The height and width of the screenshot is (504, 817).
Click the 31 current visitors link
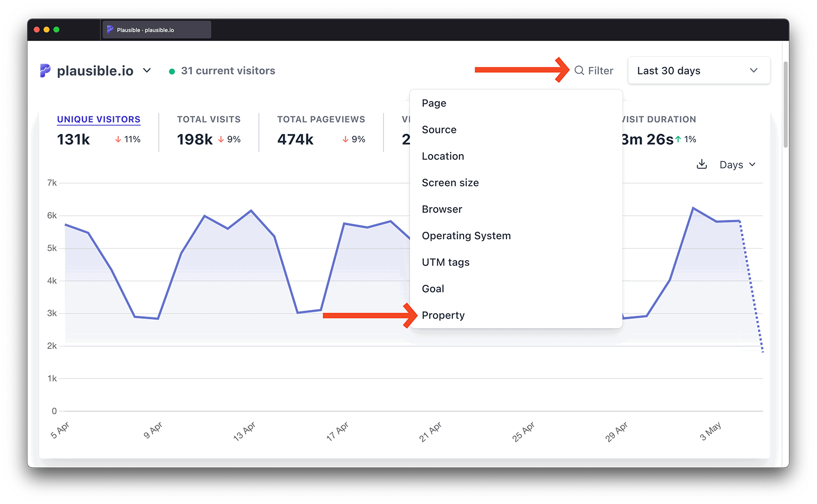[x=228, y=71]
